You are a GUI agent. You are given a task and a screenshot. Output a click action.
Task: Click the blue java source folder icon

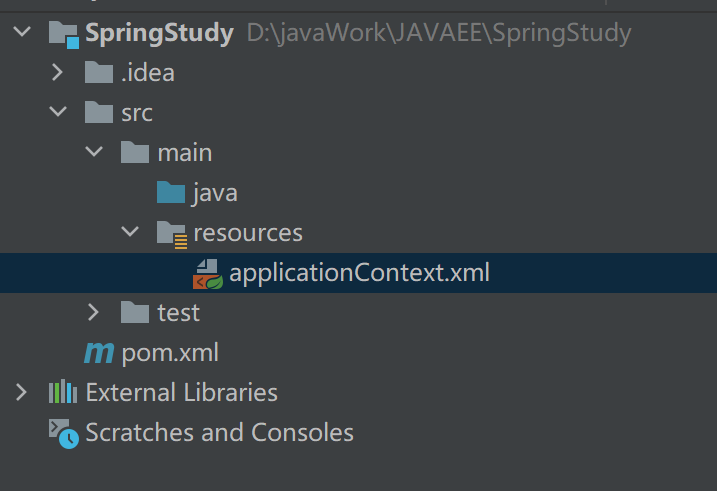coord(171,192)
